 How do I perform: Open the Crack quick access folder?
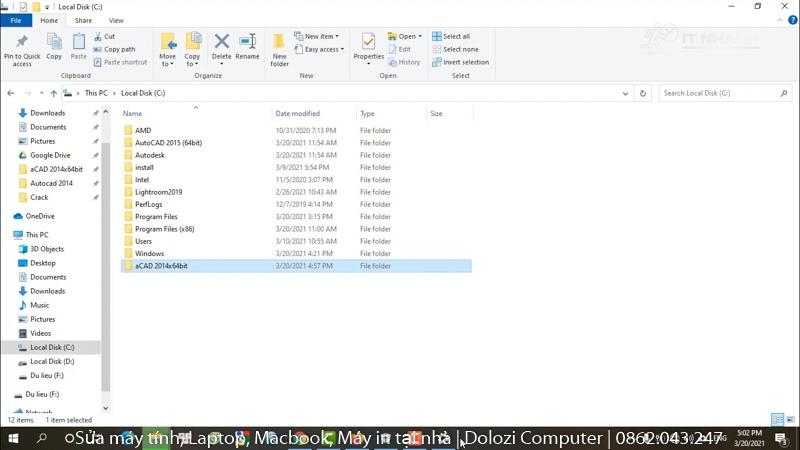pyautogui.click(x=39, y=197)
